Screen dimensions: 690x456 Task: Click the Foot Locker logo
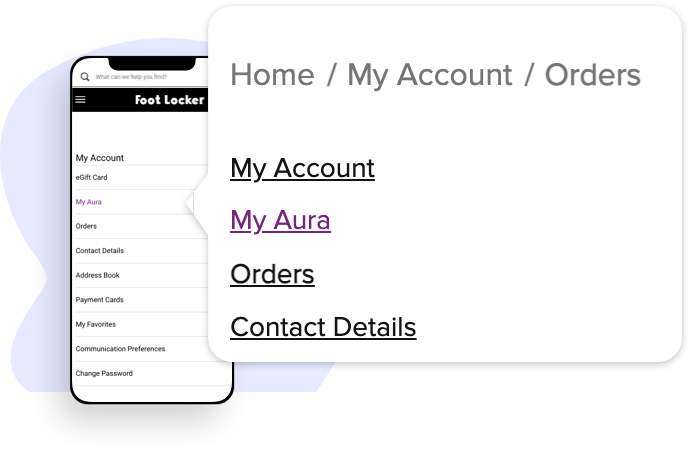point(169,100)
